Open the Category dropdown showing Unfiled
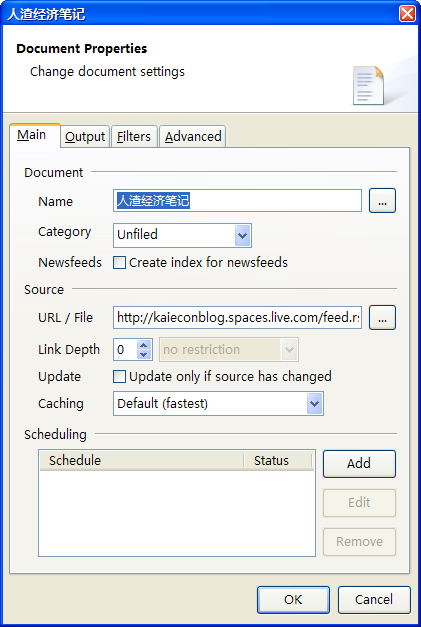 (x=182, y=235)
